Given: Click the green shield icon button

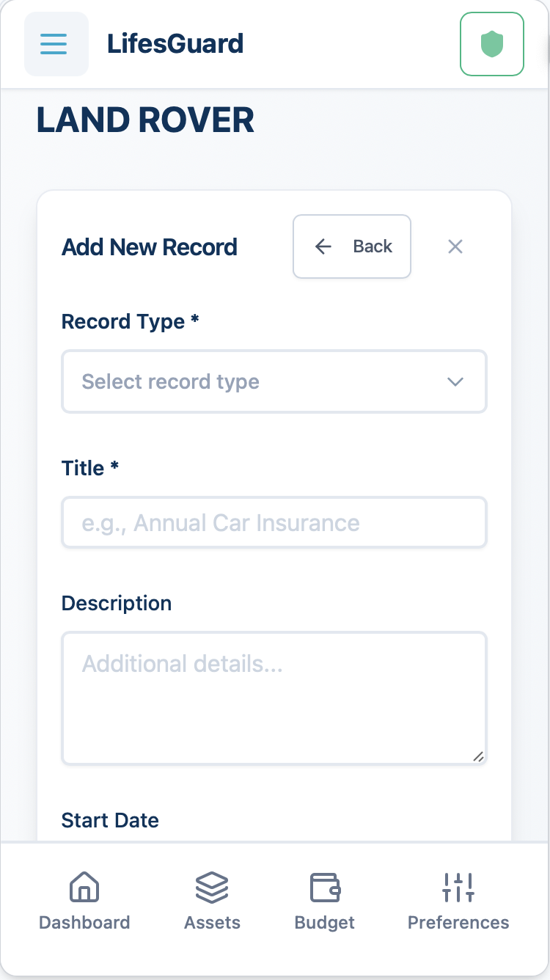Looking at the screenshot, I should (x=492, y=44).
